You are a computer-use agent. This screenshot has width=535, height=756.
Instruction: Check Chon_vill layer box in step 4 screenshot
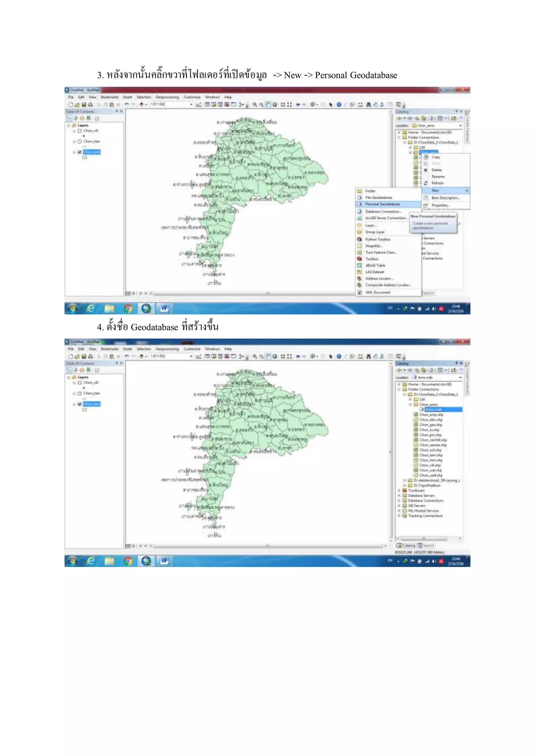point(79,383)
